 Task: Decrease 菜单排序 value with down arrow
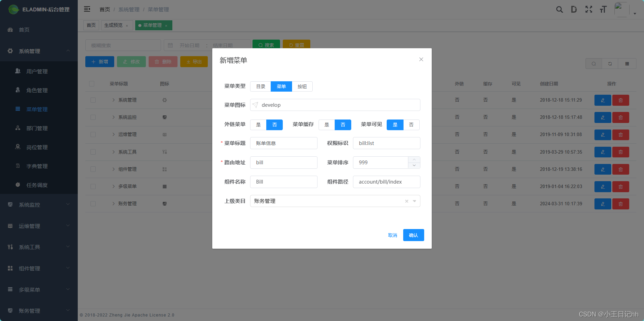[414, 165]
